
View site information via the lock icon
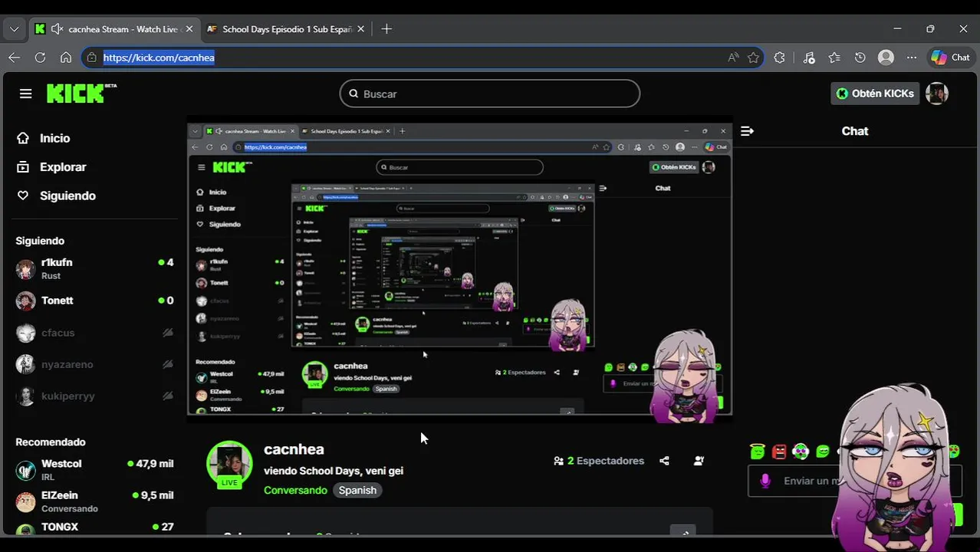92,58
